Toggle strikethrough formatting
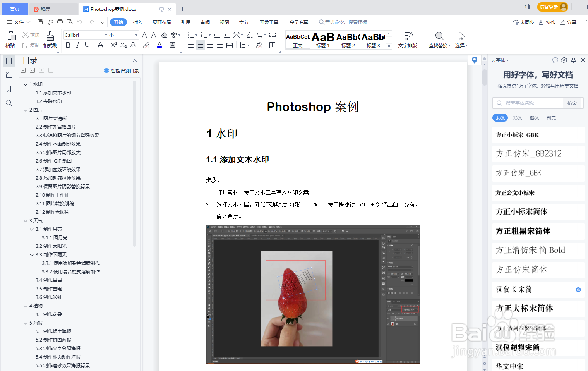Screen dimensions: 588x371 (x=100, y=45)
